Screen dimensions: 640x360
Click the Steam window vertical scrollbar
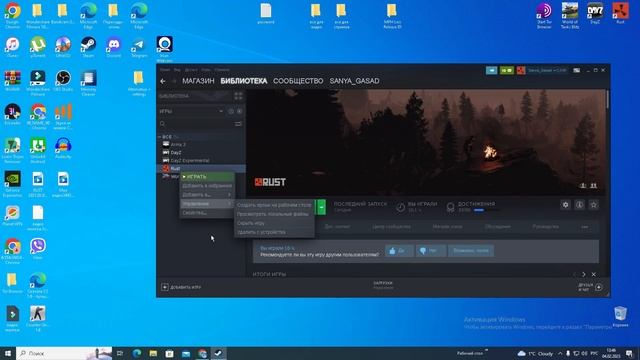608,100
